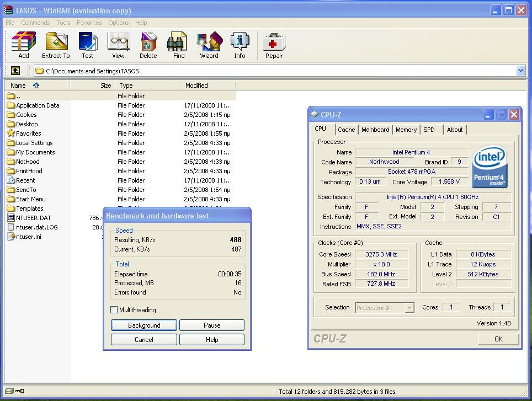Image resolution: width=532 pixels, height=401 pixels.
Task: Click the View toolbar icon
Action: click(x=119, y=41)
